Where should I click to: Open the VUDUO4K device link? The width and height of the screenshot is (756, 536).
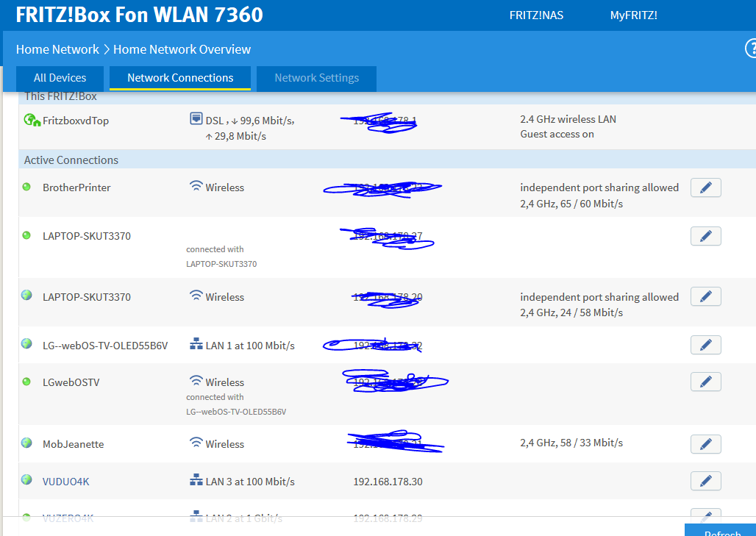[x=65, y=482]
